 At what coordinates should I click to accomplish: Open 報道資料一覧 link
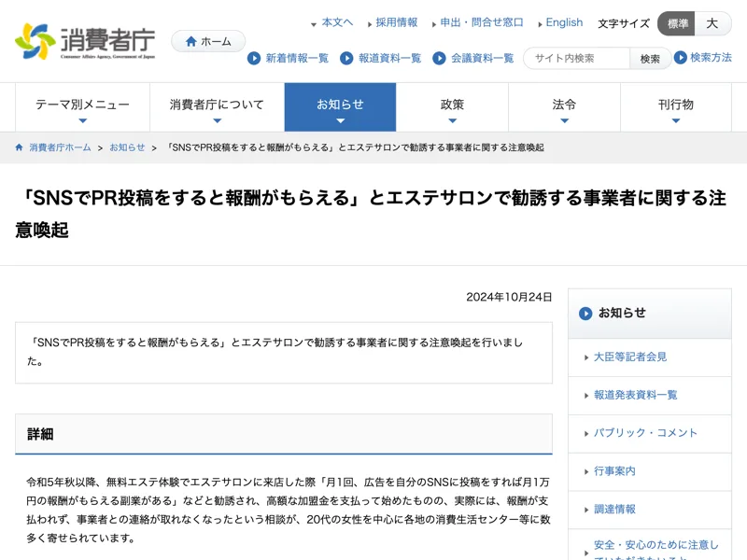389,58
